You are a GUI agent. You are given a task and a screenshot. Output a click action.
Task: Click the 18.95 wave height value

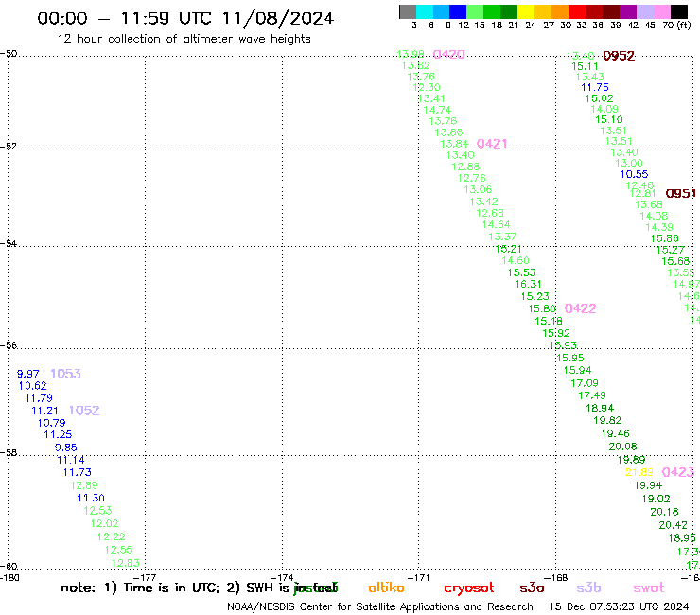[682, 538]
